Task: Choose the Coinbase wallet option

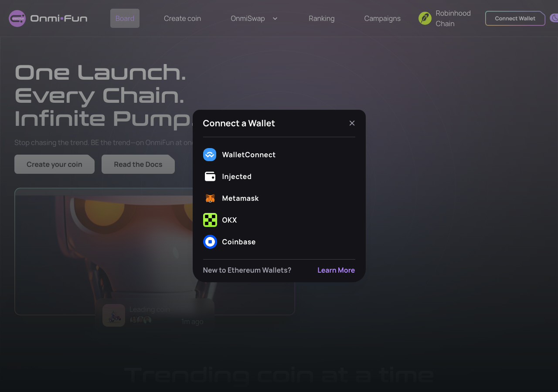Action: 279,242
